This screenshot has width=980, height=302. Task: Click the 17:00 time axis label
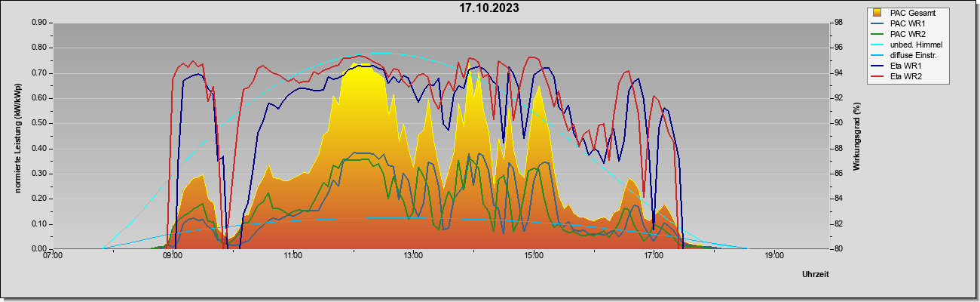tap(654, 256)
